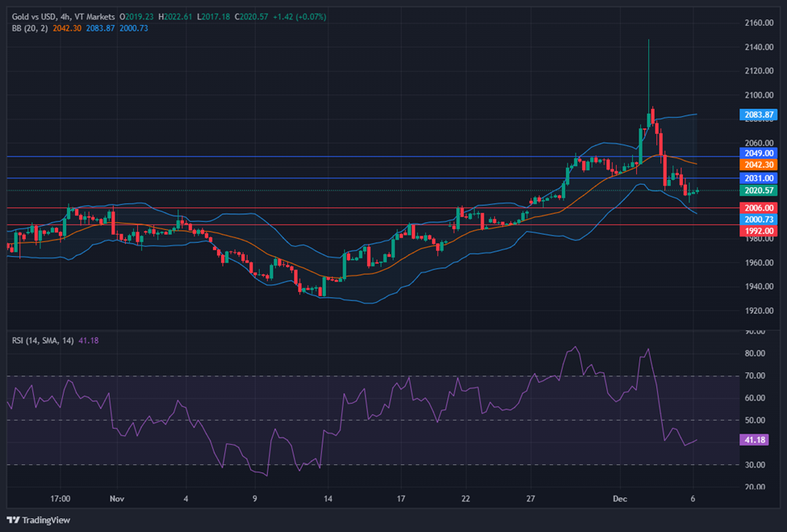Viewport: 787px width, 532px height.
Task: Click the red 1992.00 price line tag
Action: 759,231
